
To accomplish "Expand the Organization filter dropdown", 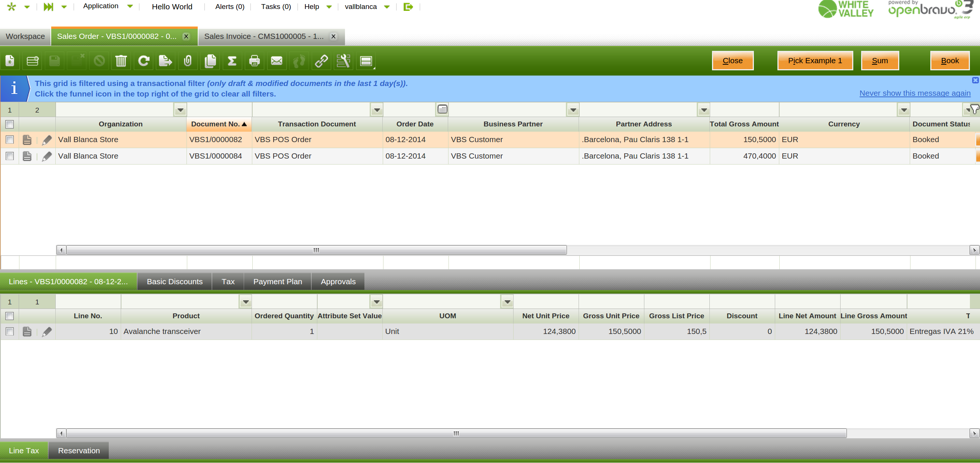I will (x=180, y=110).
